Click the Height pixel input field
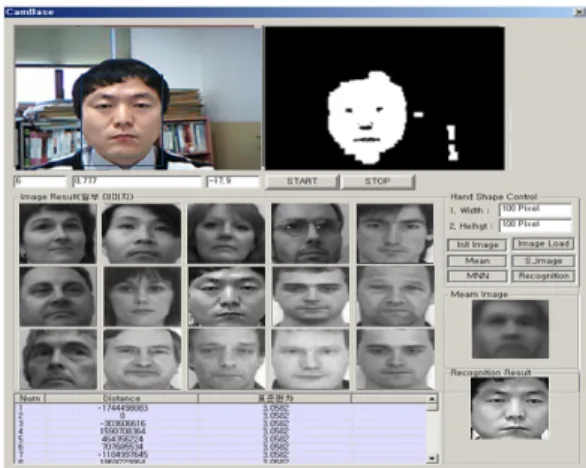The width and height of the screenshot is (586, 468). [x=536, y=225]
